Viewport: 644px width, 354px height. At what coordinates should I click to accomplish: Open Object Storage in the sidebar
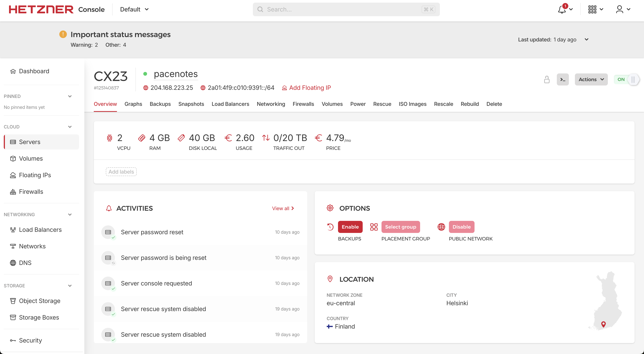click(x=41, y=301)
